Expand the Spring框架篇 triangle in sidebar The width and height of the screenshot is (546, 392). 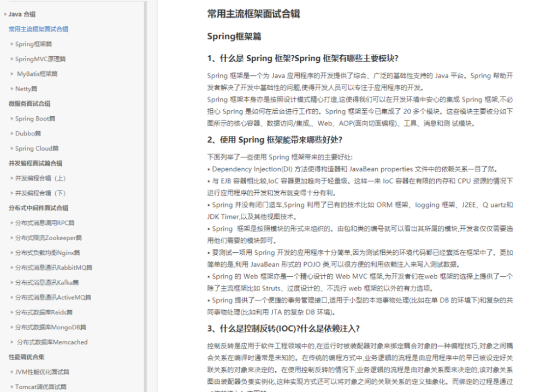click(x=12, y=44)
